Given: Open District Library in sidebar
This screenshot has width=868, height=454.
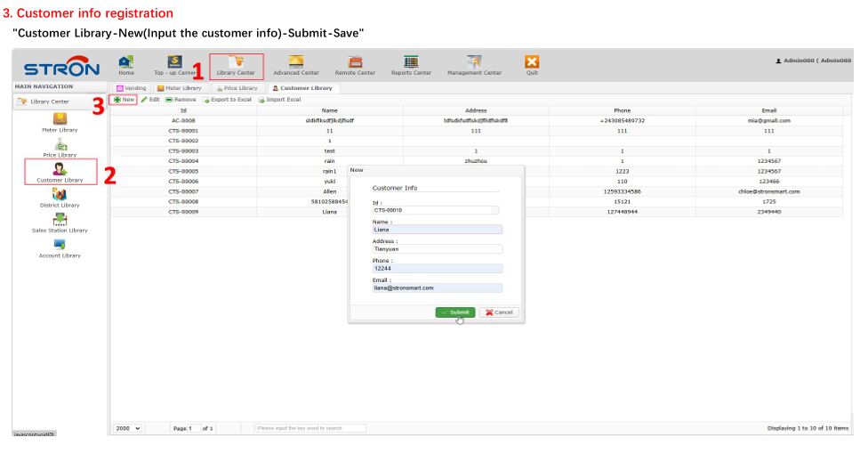Looking at the screenshot, I should (57, 194).
